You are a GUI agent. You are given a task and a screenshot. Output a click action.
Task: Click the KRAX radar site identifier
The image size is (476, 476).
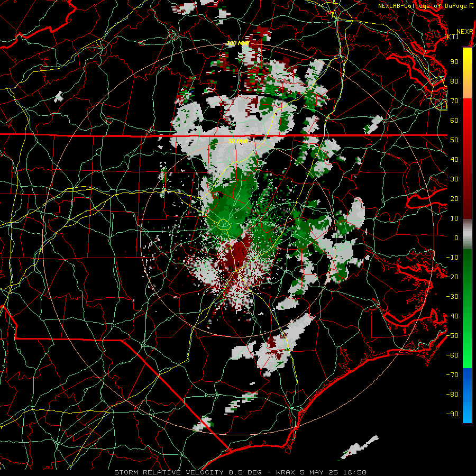click(287, 472)
